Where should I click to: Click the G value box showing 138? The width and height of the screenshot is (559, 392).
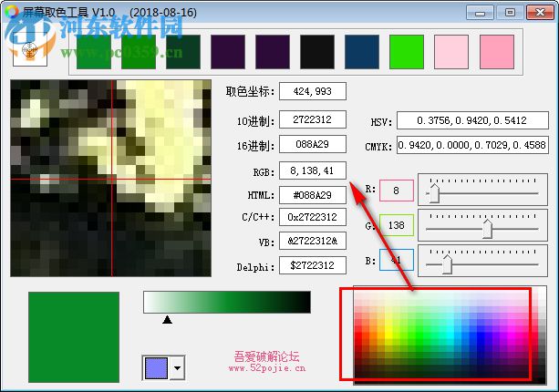[x=397, y=225]
